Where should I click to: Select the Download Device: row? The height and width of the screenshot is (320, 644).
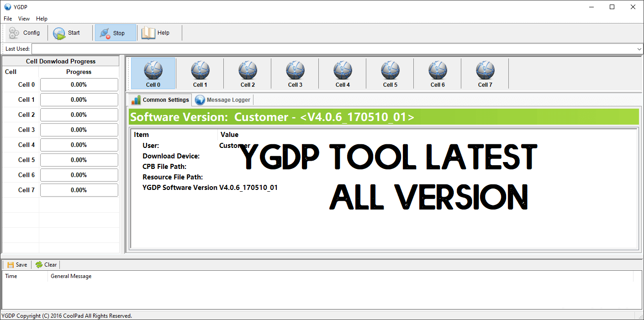384,156
